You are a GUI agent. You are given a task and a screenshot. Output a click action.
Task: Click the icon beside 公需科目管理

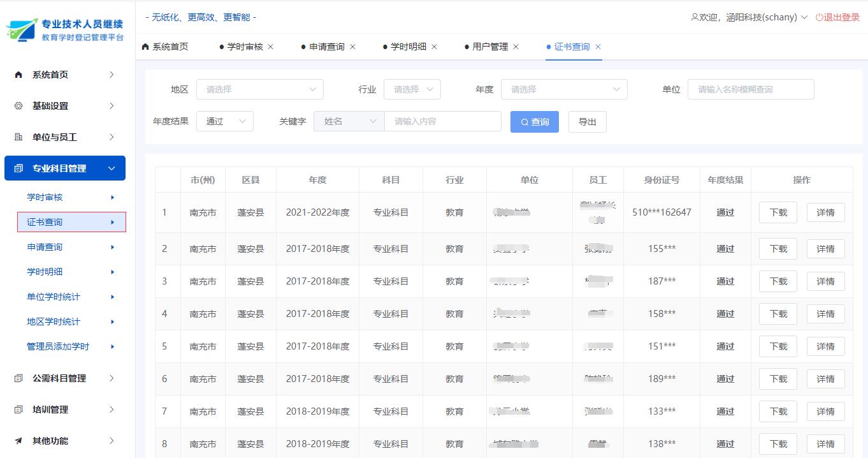point(18,378)
